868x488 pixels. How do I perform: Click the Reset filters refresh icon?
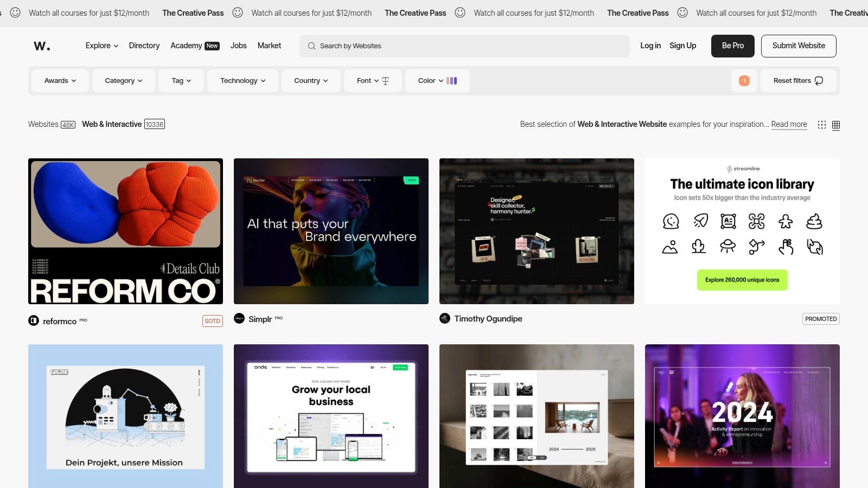click(819, 81)
